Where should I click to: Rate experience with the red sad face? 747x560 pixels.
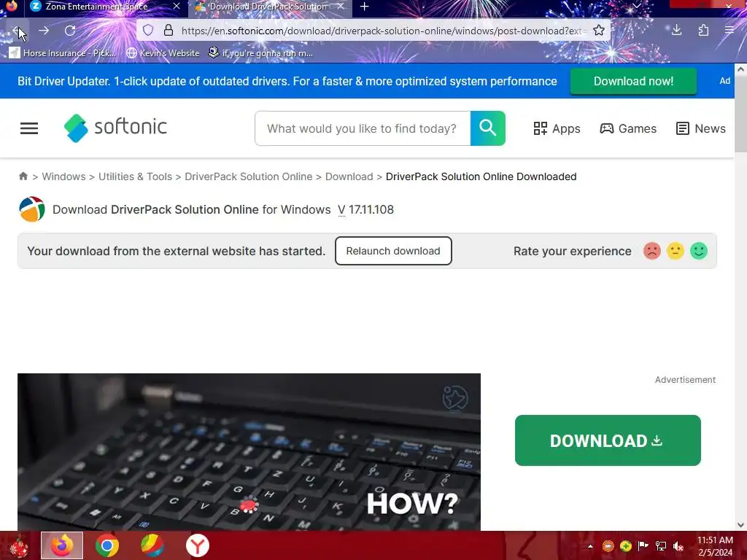(651, 251)
